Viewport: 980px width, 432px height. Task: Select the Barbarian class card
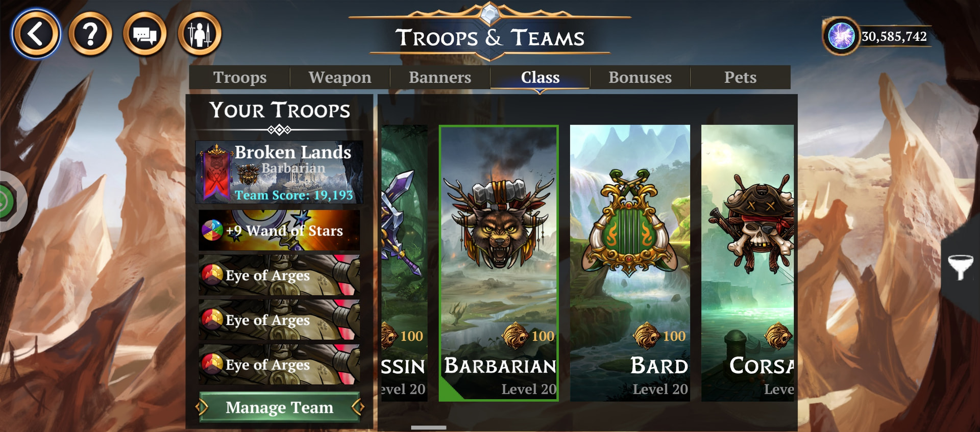[x=499, y=263]
